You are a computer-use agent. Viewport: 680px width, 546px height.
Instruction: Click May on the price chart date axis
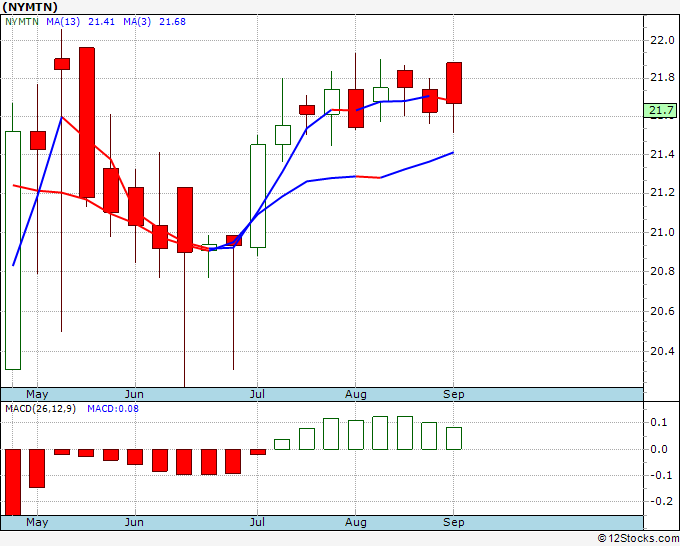point(37,394)
